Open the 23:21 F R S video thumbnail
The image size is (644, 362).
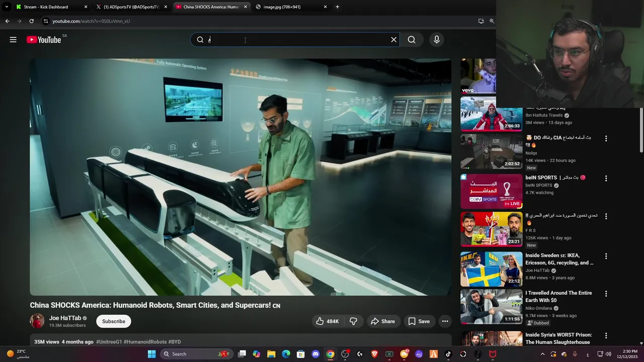(x=491, y=229)
